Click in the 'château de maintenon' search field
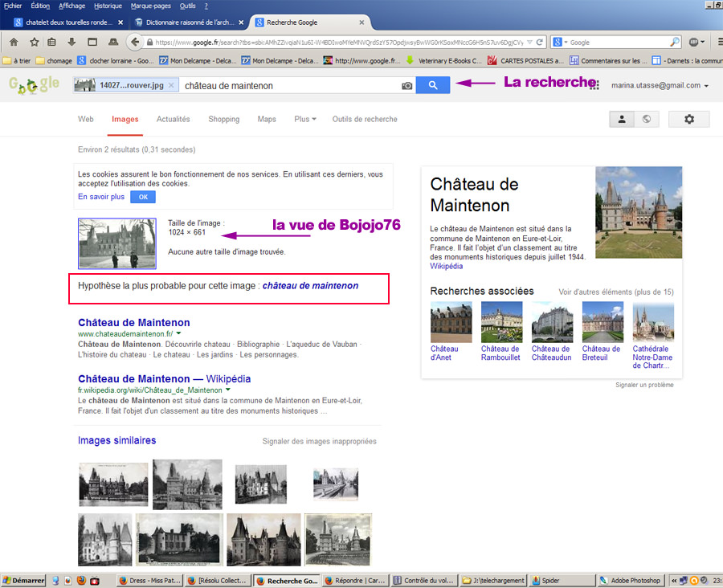723x588 pixels. coord(291,85)
